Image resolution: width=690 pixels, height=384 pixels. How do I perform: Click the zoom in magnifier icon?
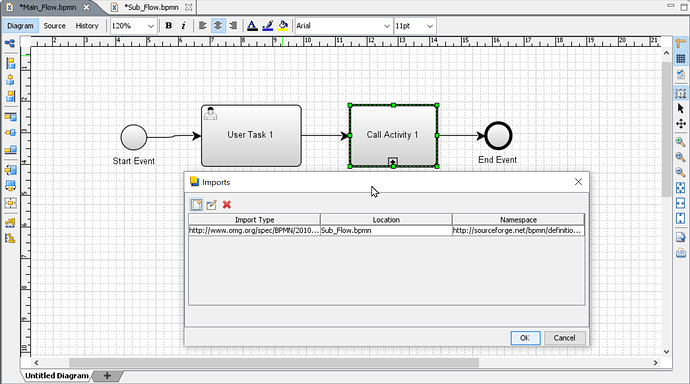coord(681,142)
